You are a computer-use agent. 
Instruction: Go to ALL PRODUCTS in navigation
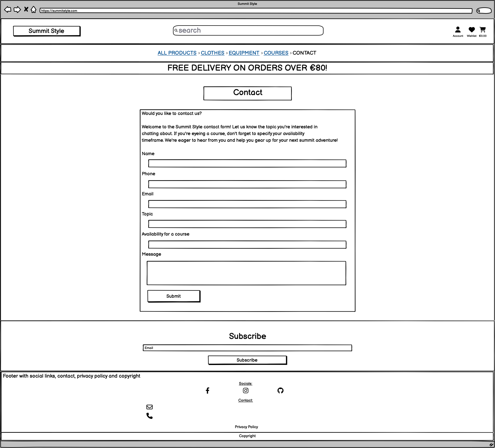tap(177, 53)
